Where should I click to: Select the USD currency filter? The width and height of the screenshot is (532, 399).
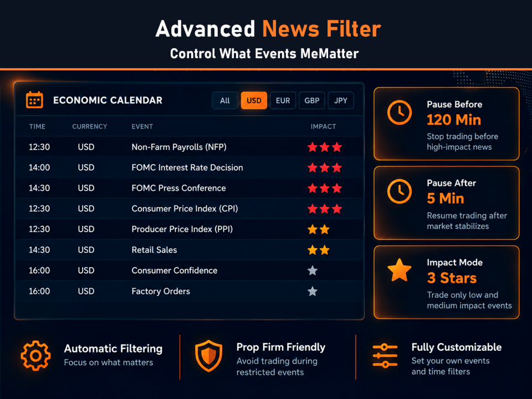pyautogui.click(x=254, y=100)
